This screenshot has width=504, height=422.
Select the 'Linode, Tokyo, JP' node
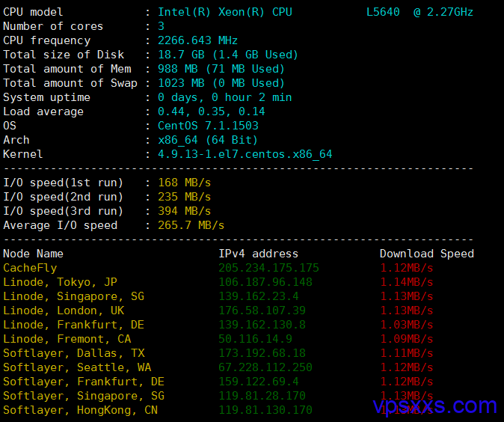tap(60, 282)
